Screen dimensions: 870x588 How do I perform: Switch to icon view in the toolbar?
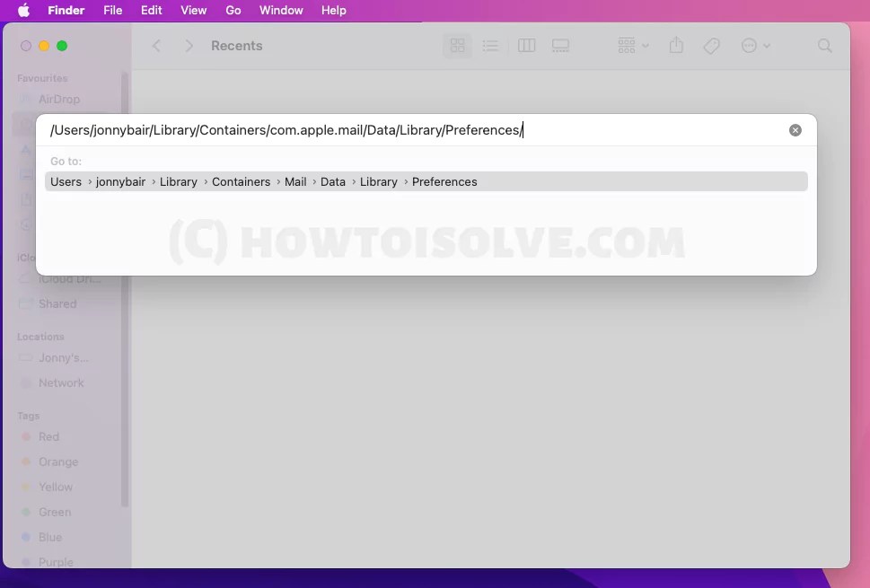point(457,45)
